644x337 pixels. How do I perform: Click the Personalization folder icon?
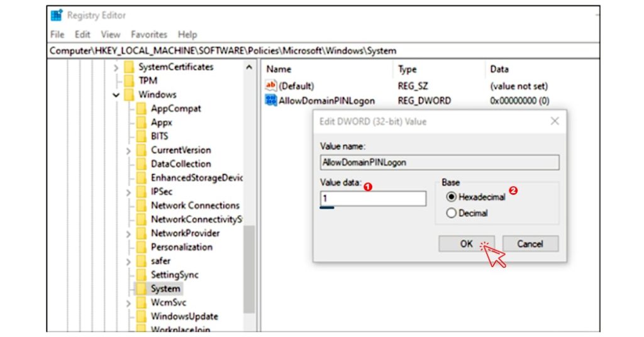point(142,247)
